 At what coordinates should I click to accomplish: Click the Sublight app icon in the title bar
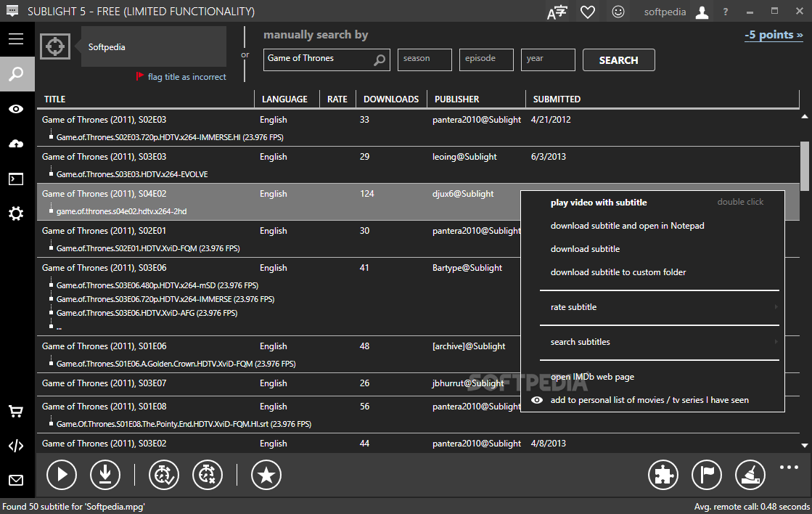(12, 11)
